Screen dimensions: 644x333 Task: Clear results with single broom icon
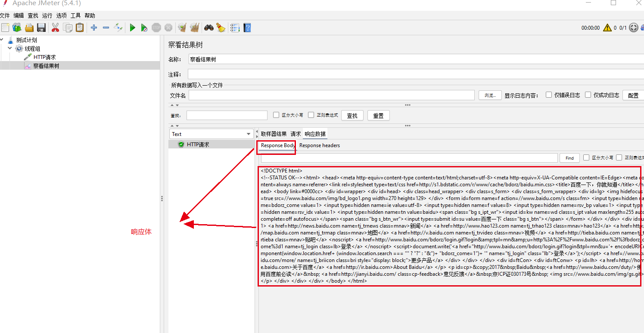point(182,28)
